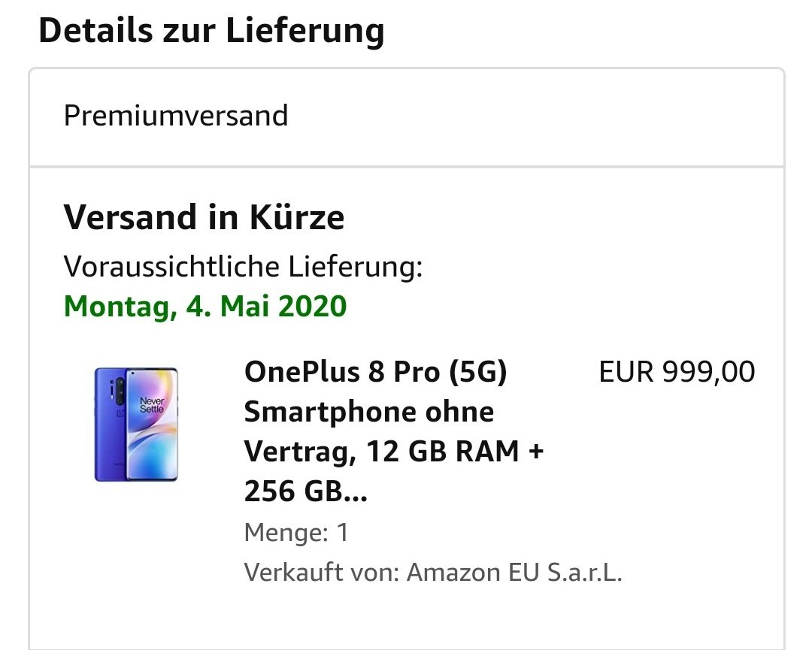Select the Premiumversand shipping row
The width and height of the screenshot is (812, 650).
tap(407, 117)
